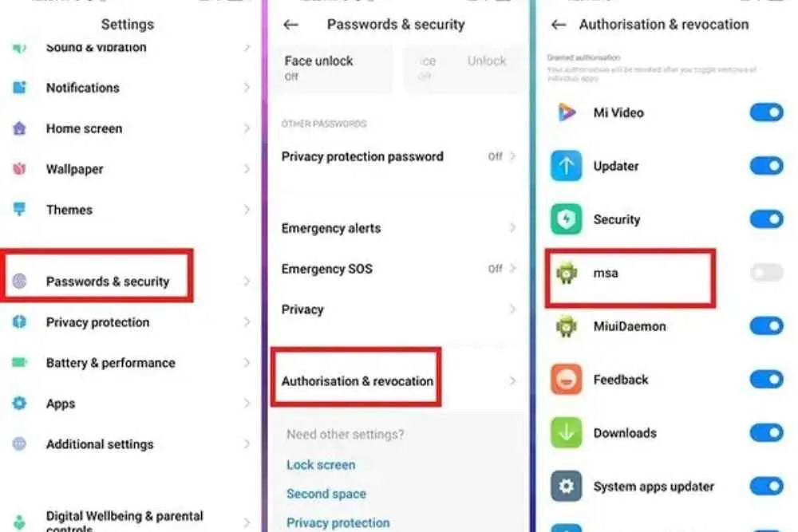Go back from Authorisation & revocation screen

pyautogui.click(x=559, y=25)
